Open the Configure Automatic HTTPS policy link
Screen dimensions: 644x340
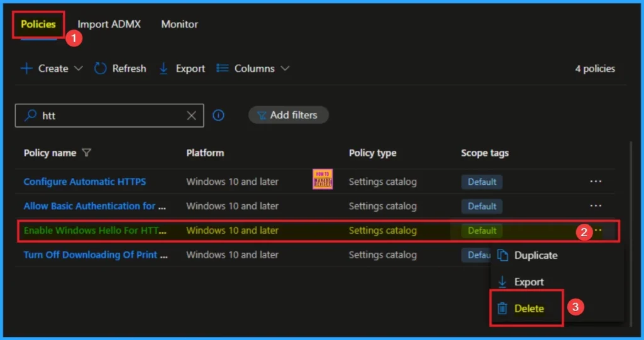[85, 182]
